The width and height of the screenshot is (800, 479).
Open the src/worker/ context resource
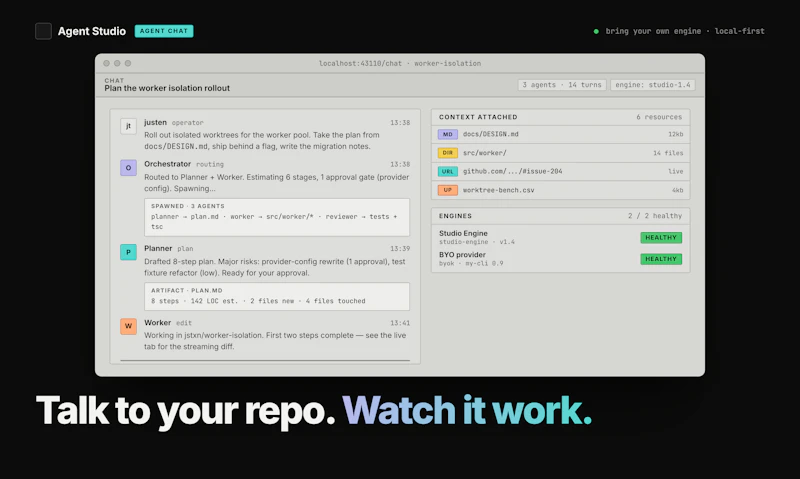click(x=560, y=153)
